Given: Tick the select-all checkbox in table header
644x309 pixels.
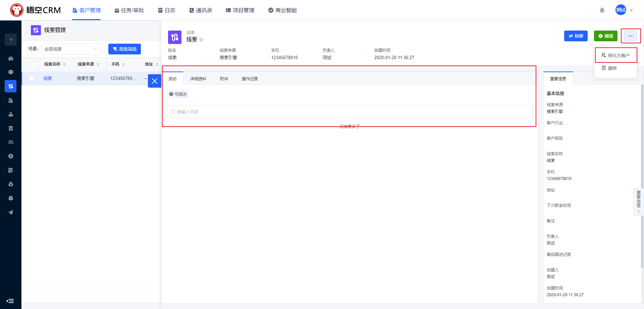Looking at the screenshot, I should click(x=32, y=64).
